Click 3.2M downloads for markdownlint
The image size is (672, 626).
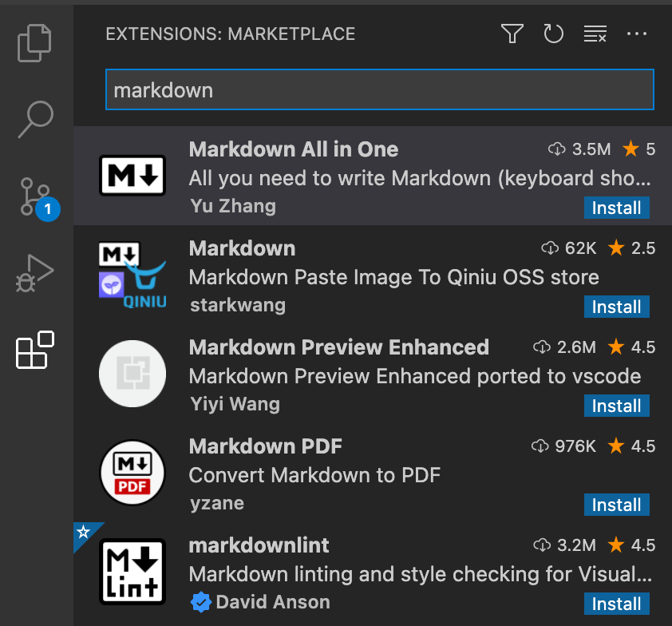click(x=564, y=545)
